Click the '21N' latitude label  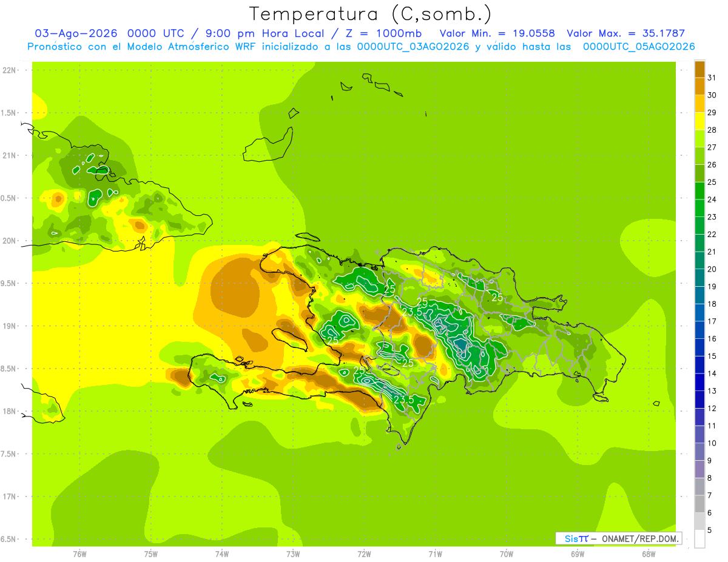[x=10, y=156]
